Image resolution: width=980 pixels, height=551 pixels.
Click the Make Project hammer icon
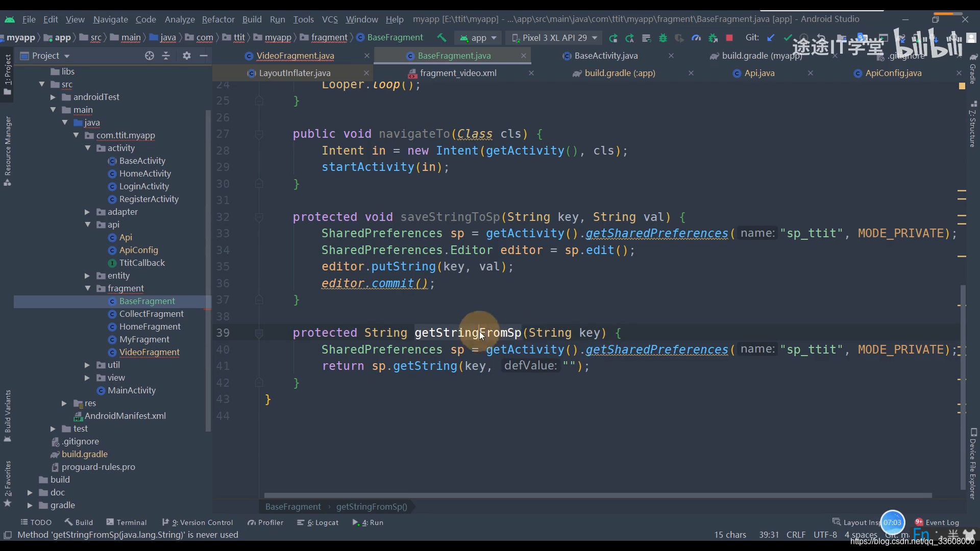pyautogui.click(x=442, y=37)
